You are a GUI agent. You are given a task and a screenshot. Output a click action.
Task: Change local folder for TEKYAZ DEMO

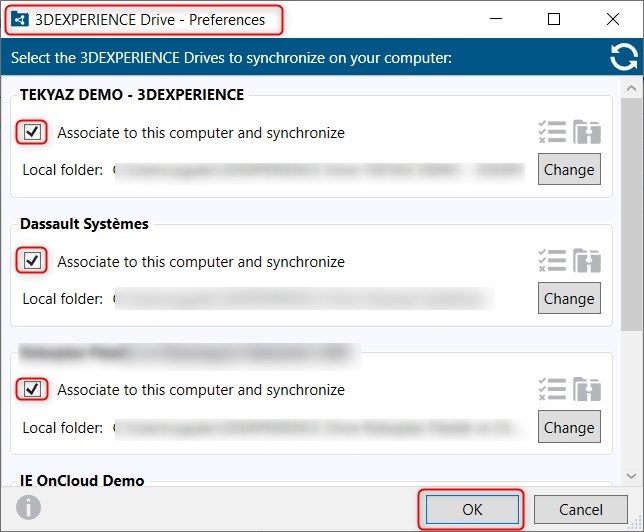tap(569, 169)
